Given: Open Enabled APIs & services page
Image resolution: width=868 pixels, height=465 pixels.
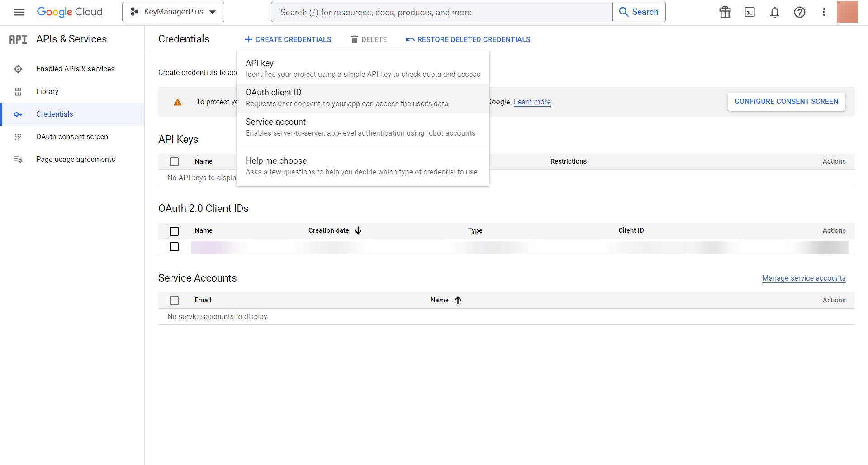Looking at the screenshot, I should point(73,69).
